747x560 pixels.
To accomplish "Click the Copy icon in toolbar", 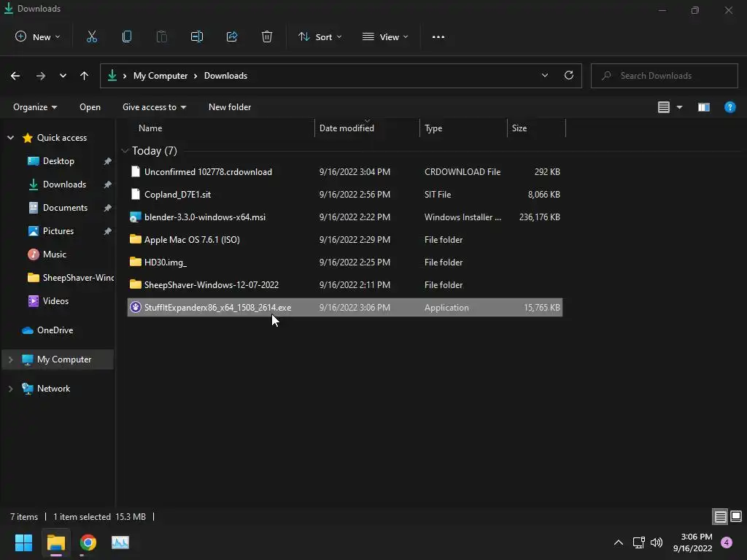I will pyautogui.click(x=127, y=36).
